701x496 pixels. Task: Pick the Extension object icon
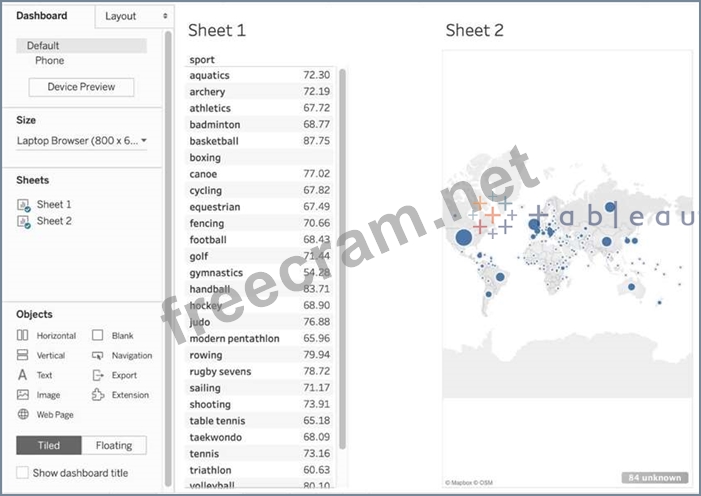[98, 395]
